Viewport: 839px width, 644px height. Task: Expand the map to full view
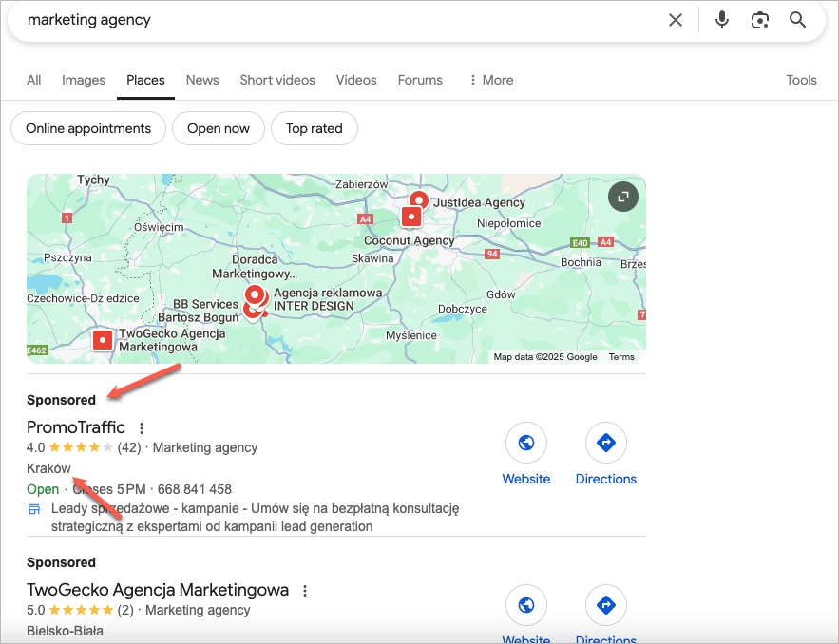[623, 197]
